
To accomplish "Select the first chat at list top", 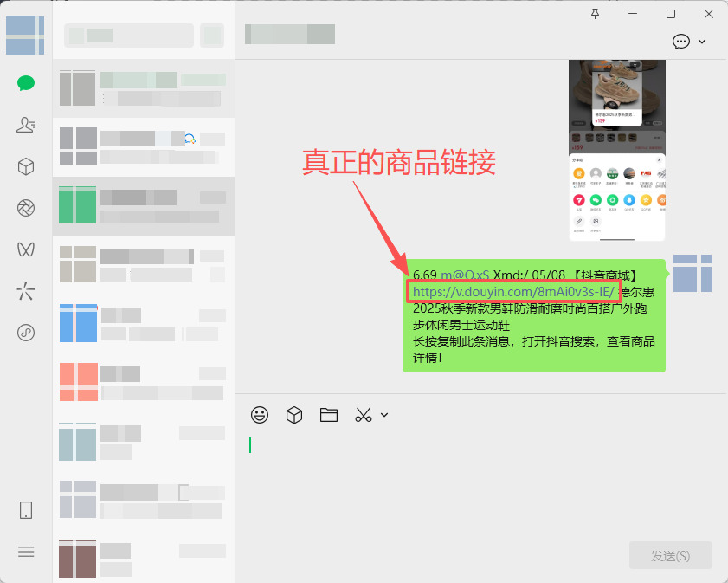I will point(144,88).
